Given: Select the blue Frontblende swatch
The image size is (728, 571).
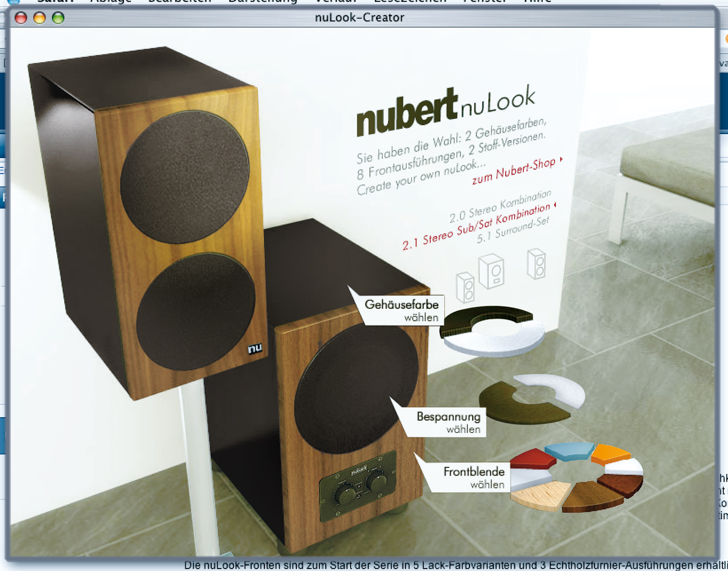Looking at the screenshot, I should click(569, 451).
